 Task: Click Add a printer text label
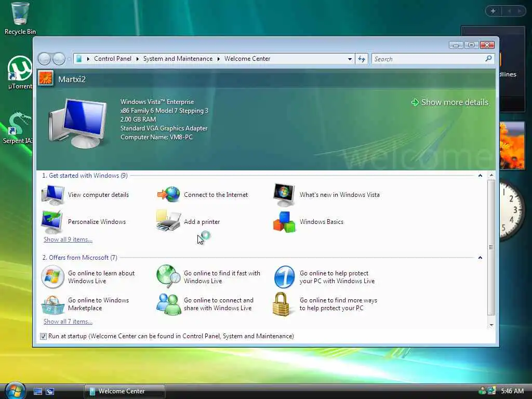[x=202, y=221]
